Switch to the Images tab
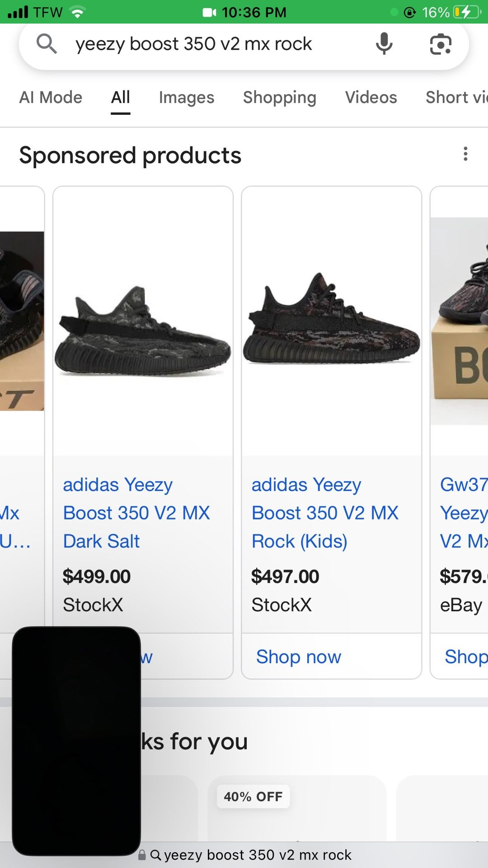Image resolution: width=488 pixels, height=868 pixels. click(186, 97)
